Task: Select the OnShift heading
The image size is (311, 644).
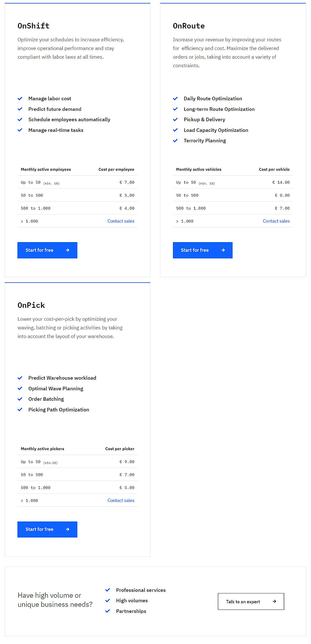Action: tap(33, 26)
